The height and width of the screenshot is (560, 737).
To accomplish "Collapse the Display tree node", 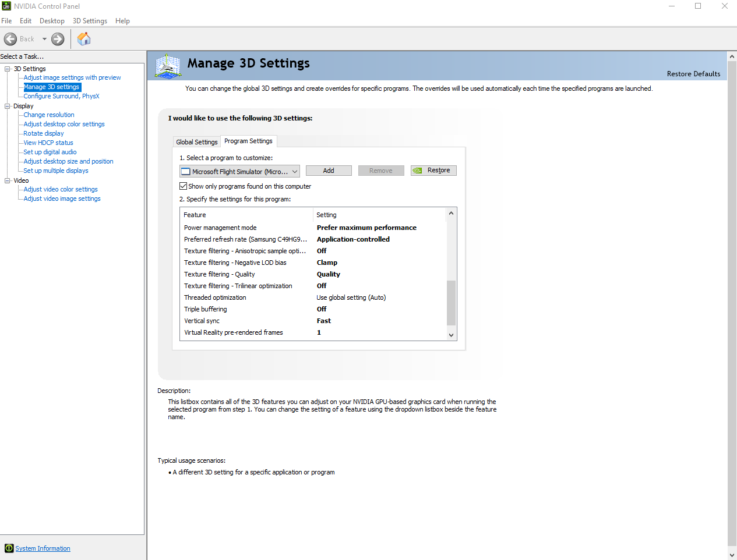I will coord(8,106).
